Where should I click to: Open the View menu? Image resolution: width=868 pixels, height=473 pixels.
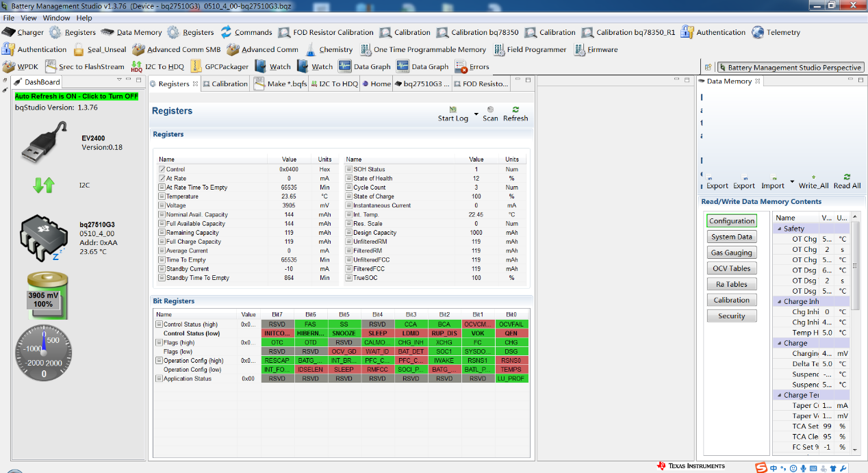[x=29, y=18]
